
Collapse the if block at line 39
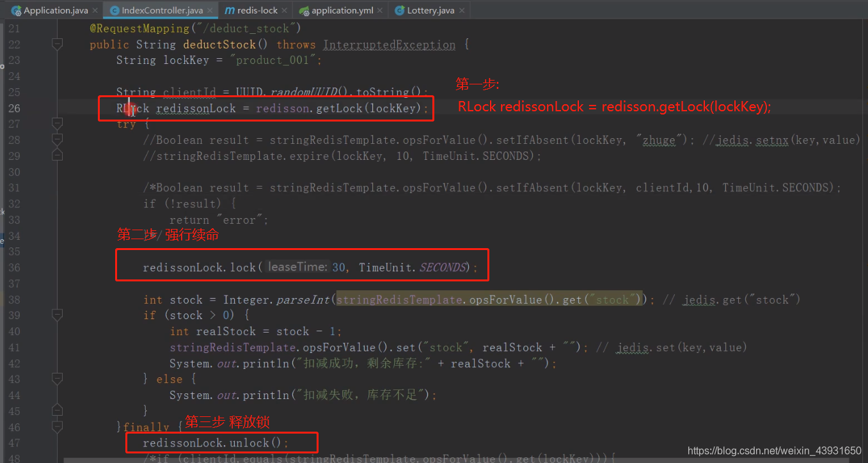click(x=57, y=315)
